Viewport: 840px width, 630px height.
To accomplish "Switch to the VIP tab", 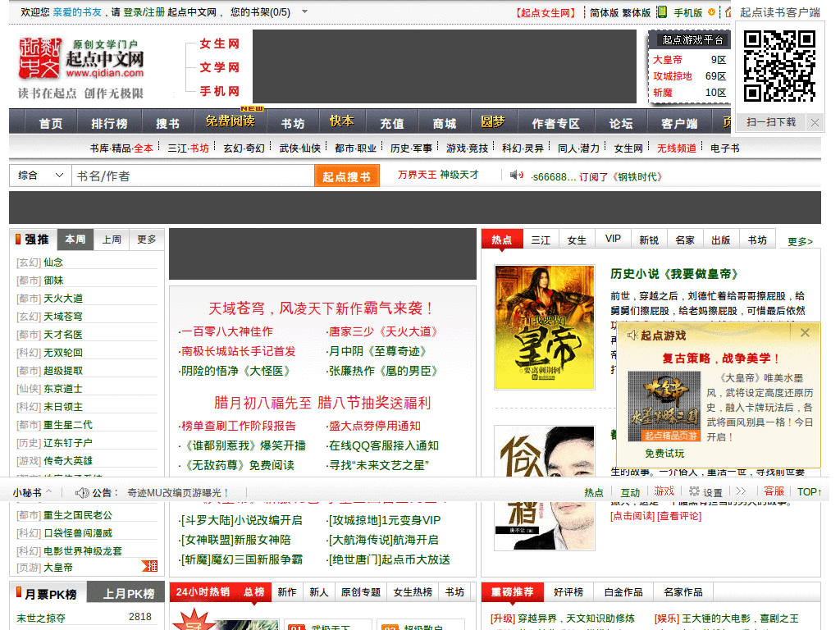I will click(613, 239).
